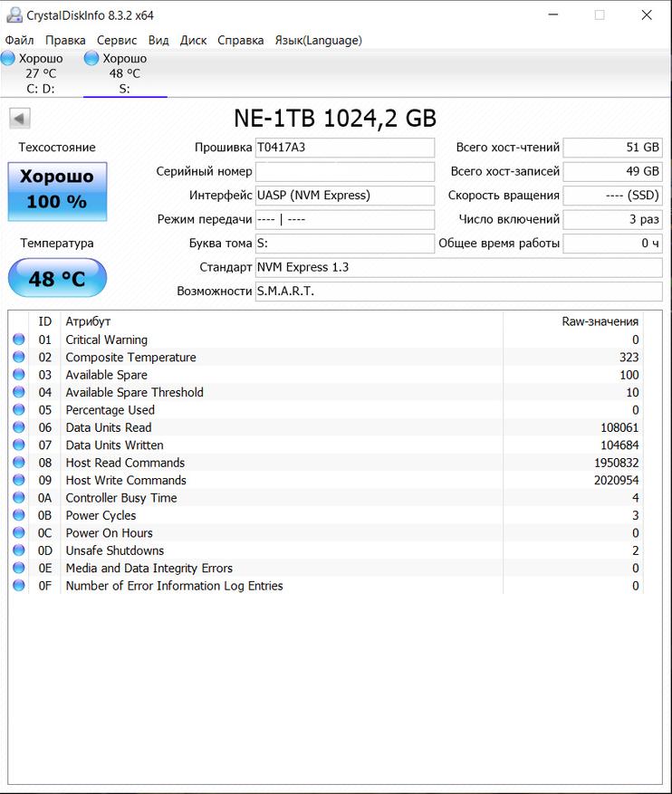Click the Атрибут column header
Screen dimensions: 672x794
point(282,321)
